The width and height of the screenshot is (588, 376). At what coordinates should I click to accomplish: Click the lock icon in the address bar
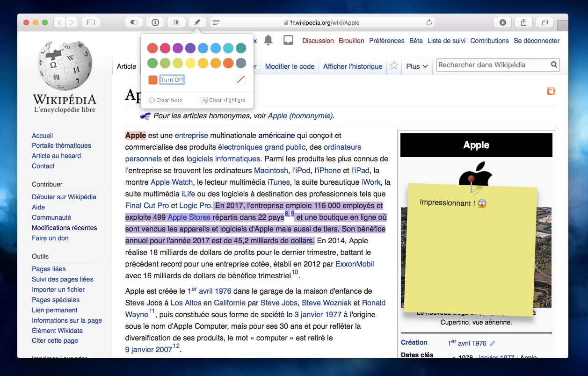(x=286, y=22)
